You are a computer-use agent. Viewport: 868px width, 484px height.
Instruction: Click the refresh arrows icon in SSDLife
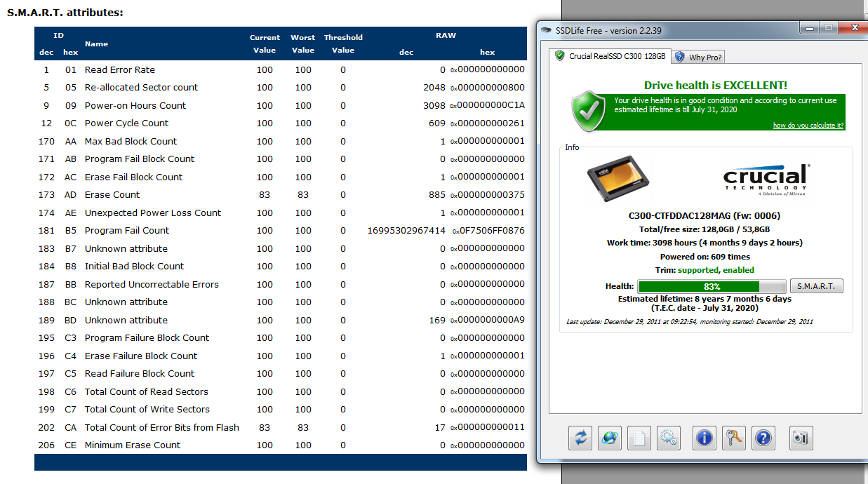pyautogui.click(x=580, y=438)
